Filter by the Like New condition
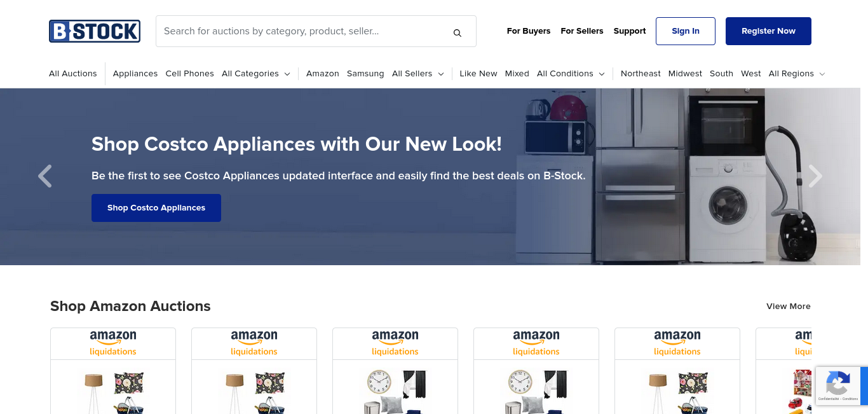Viewport: 868px width, 414px height. [478, 74]
